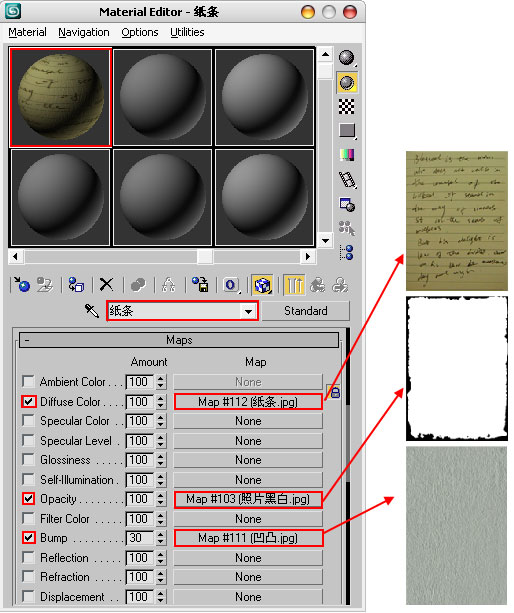Adjust the Opacity amount spinner
Screen dimensions: 514x613
[161, 499]
